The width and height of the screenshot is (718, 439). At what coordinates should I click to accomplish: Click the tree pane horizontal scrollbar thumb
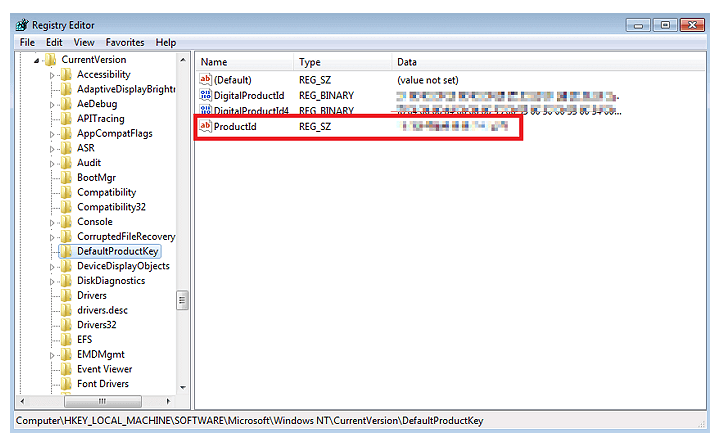(102, 401)
